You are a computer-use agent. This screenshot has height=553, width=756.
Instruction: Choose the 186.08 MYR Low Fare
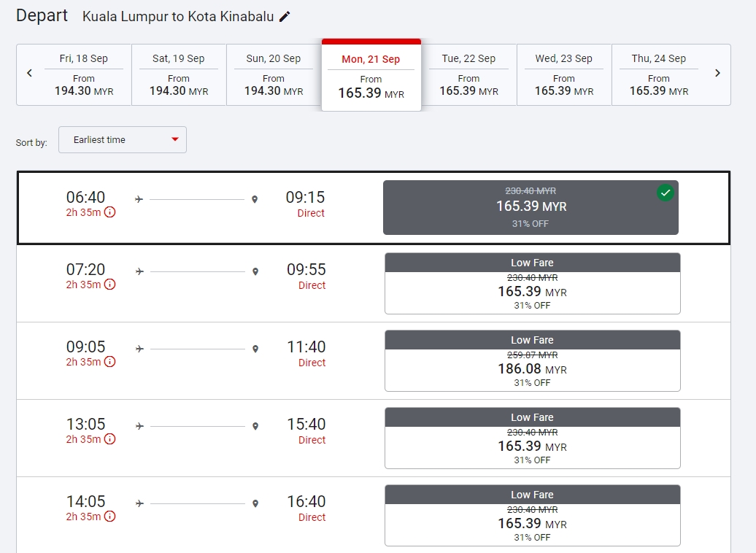pyautogui.click(x=532, y=361)
